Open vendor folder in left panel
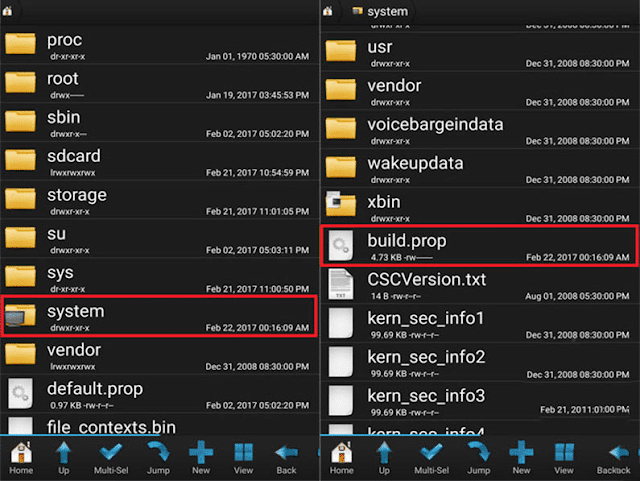 tap(160, 356)
